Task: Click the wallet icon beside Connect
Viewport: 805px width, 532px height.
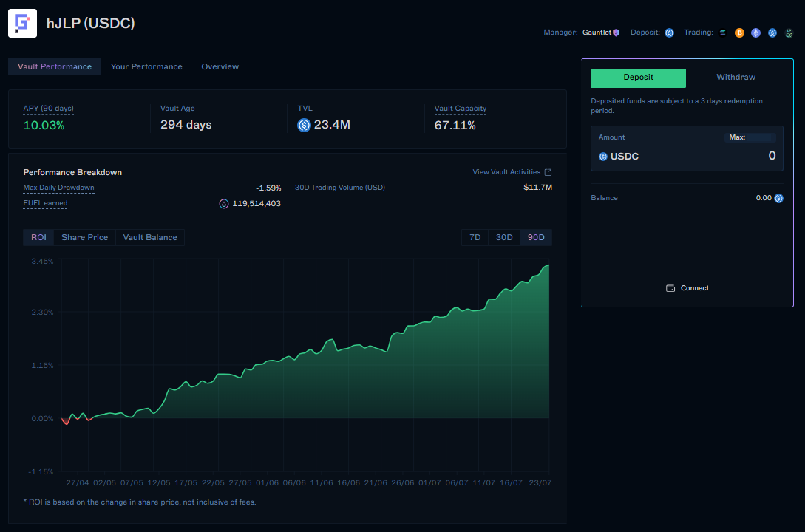Action: point(670,288)
